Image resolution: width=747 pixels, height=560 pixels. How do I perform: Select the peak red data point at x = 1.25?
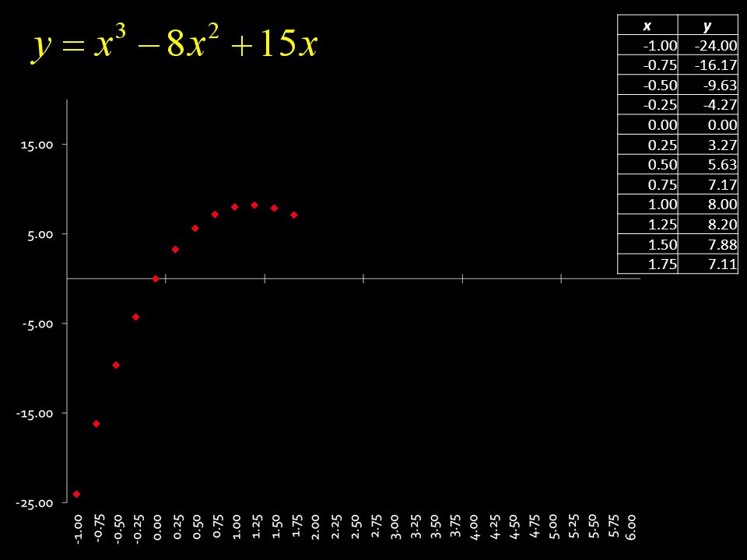tap(254, 205)
